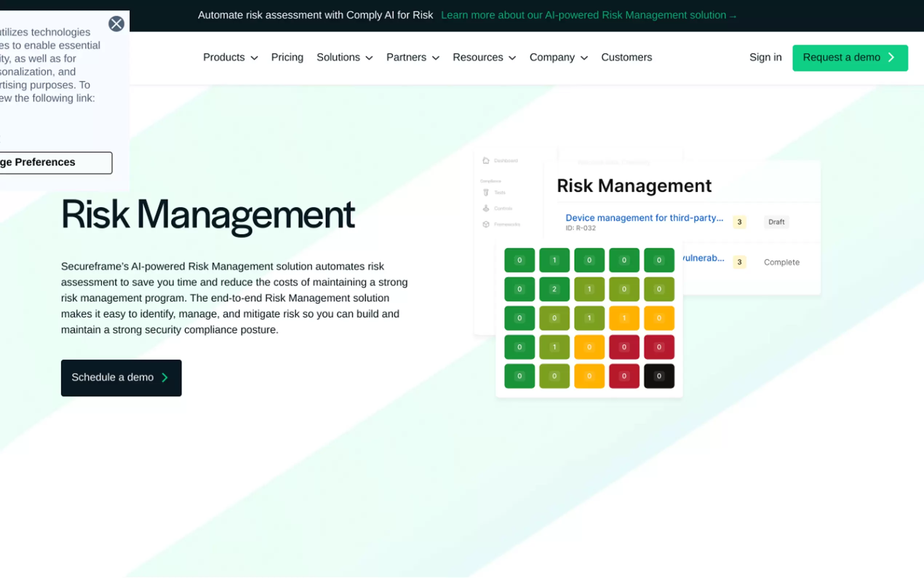Screen dimensions: 924x578
Task: Expand the Company dropdown menu
Action: click(558, 58)
